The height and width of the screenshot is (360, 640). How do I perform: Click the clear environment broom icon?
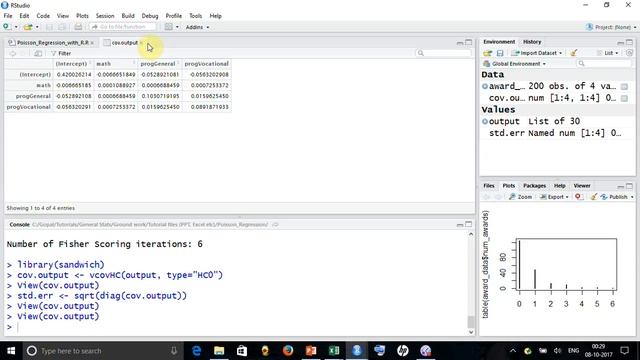coord(573,53)
